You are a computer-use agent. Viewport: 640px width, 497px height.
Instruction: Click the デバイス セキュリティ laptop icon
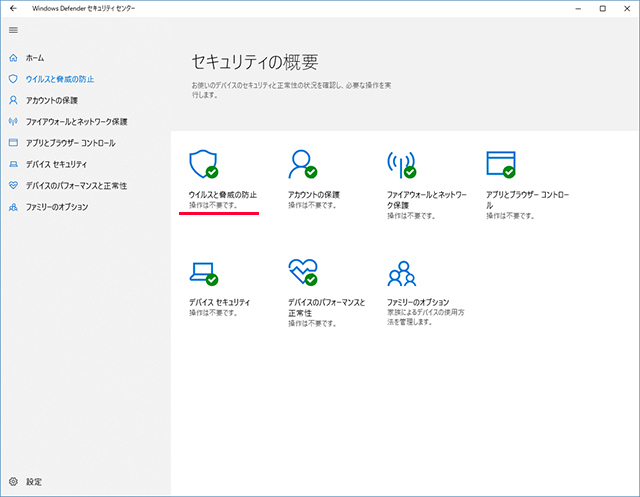point(203,272)
